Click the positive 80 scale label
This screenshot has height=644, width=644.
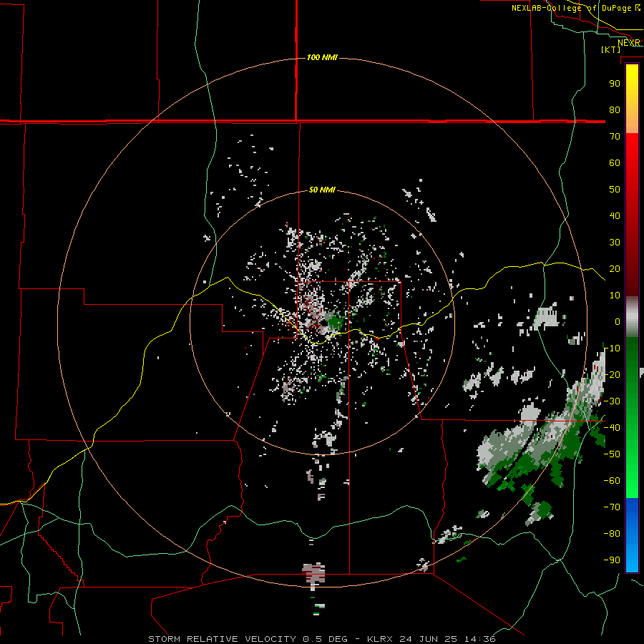(615, 109)
